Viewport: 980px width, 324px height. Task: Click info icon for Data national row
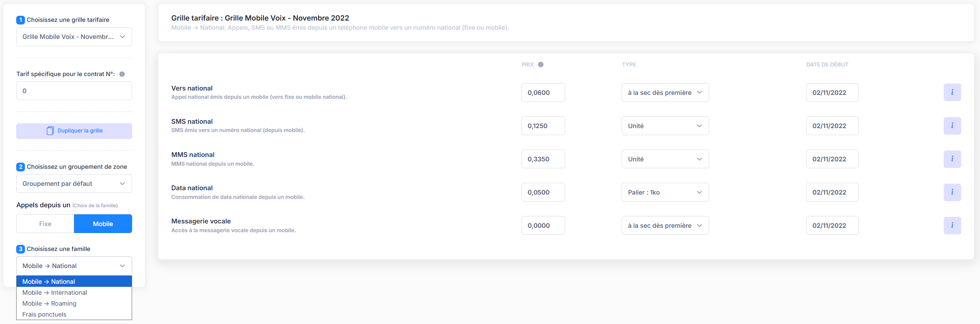(952, 192)
